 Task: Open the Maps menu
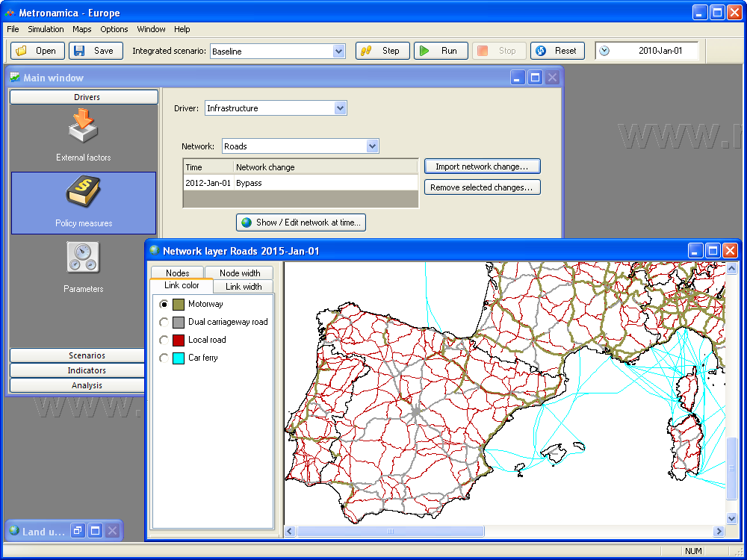click(82, 29)
